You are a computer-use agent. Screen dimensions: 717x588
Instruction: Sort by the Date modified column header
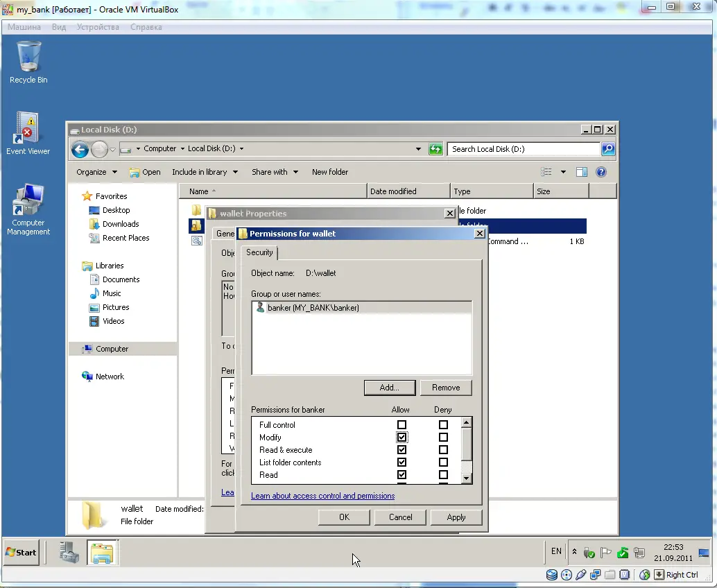pyautogui.click(x=408, y=191)
